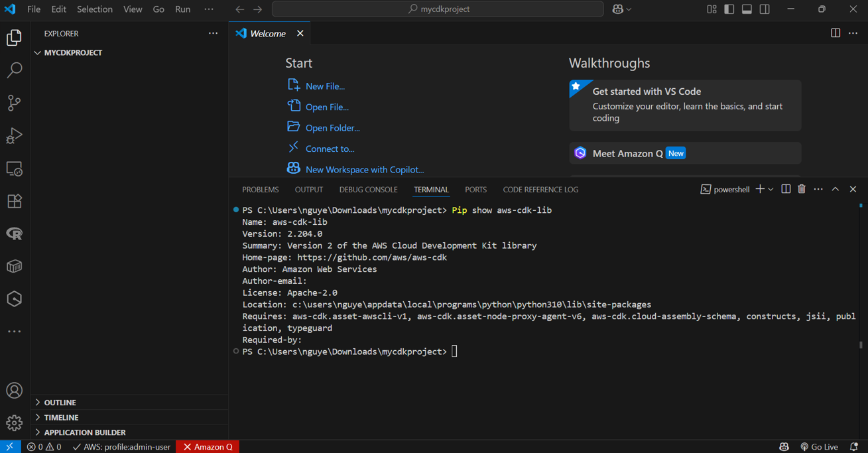
Task: Open a folder via the Open Folder link
Action: pos(333,127)
